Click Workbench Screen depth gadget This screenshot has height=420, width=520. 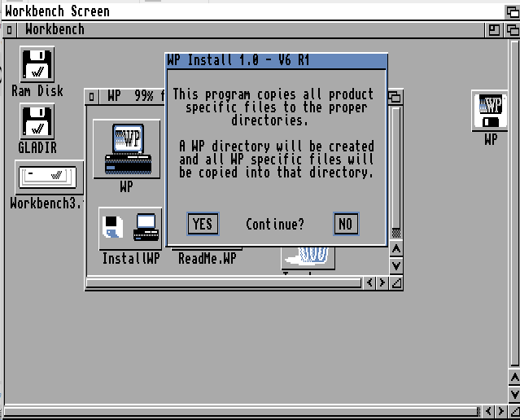(x=513, y=12)
